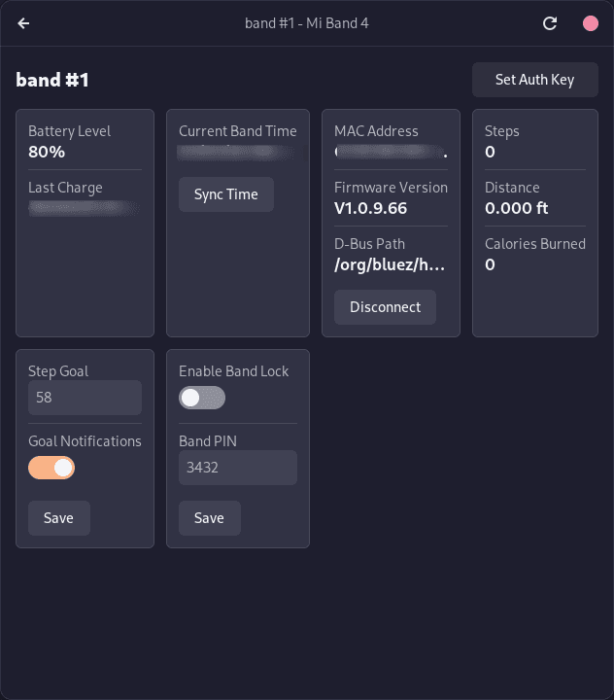Click the Step Goal input field
Image resolution: width=614 pixels, height=700 pixels.
85,398
